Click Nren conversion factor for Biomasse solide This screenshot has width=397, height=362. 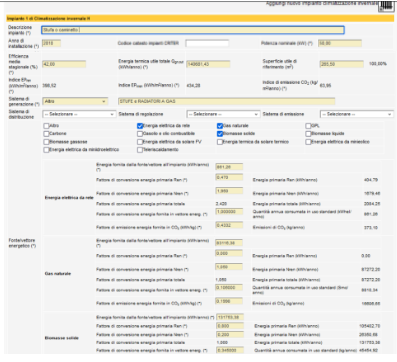click(230, 334)
